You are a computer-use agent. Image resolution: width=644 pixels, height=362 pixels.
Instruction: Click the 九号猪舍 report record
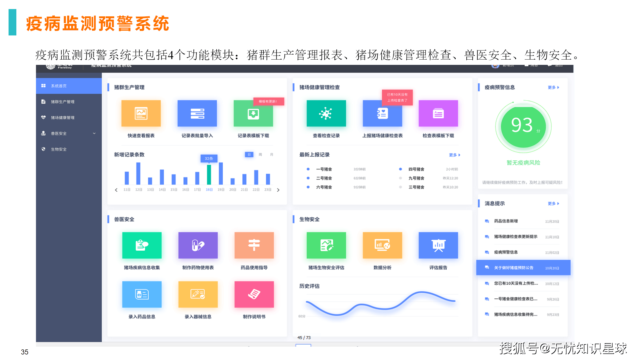click(x=428, y=178)
